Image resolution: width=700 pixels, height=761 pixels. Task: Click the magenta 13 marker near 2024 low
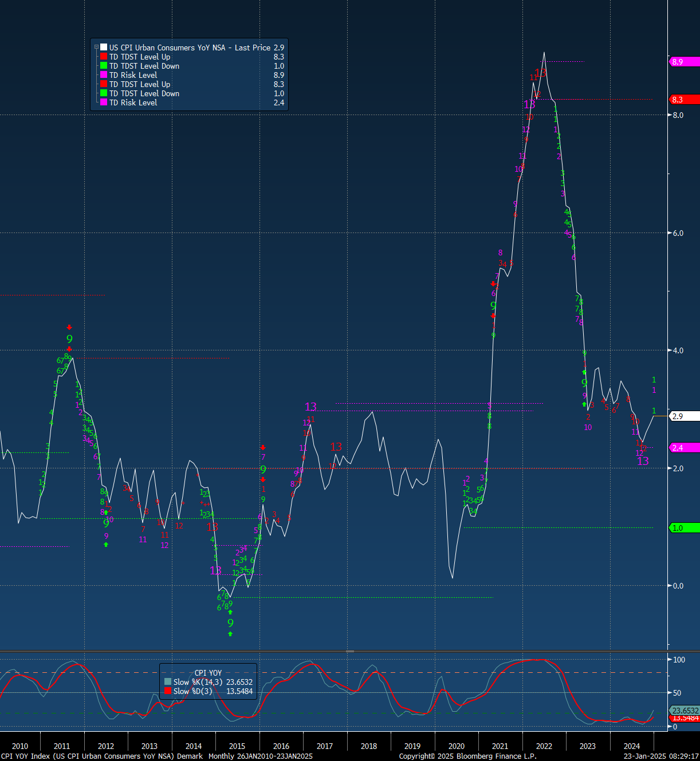[x=643, y=461]
